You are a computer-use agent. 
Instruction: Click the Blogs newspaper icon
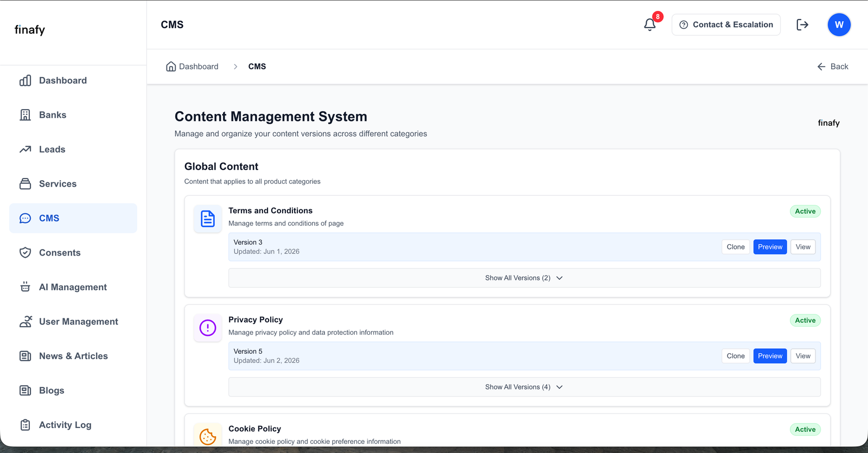pos(25,391)
